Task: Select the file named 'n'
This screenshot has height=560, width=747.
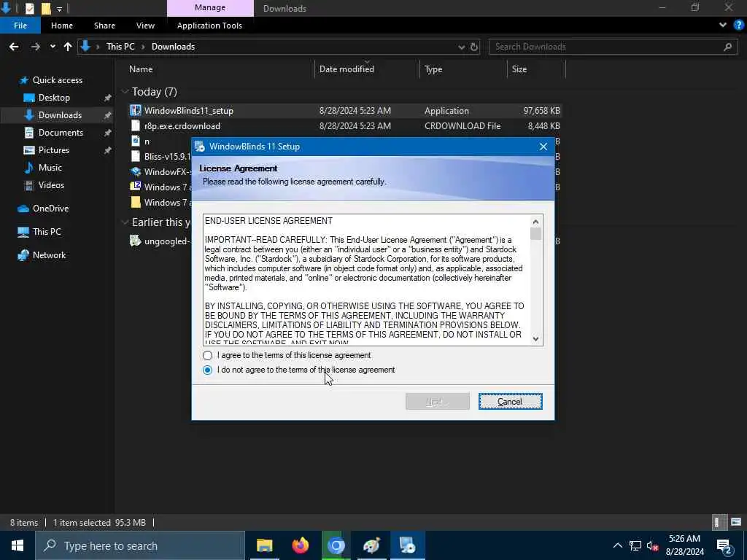Action: coord(147,141)
